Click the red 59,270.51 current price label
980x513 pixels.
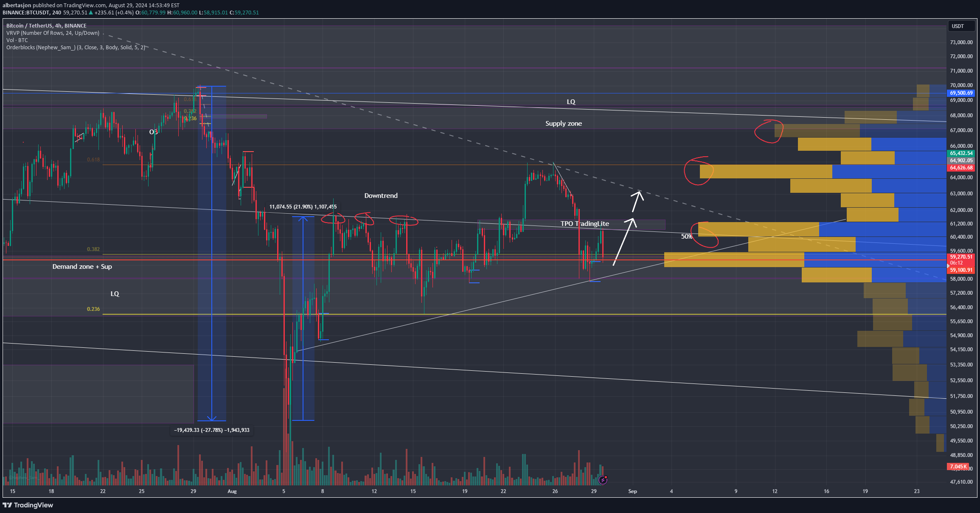tap(961, 257)
